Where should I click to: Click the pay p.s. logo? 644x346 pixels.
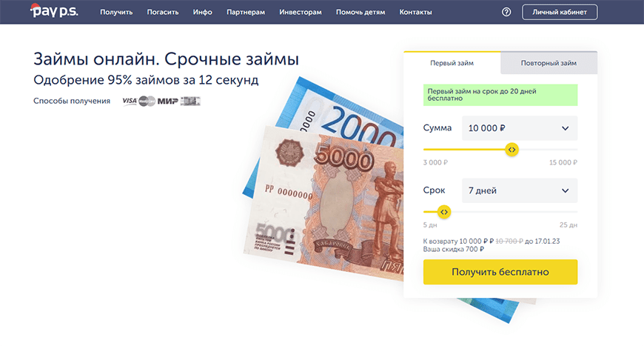pos(54,10)
